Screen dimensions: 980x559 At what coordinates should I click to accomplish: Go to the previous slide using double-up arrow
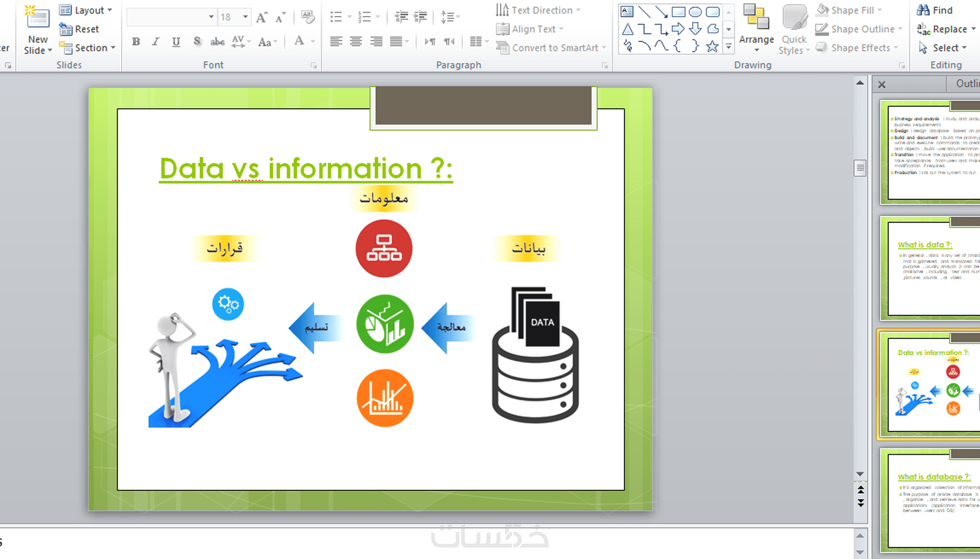860,490
